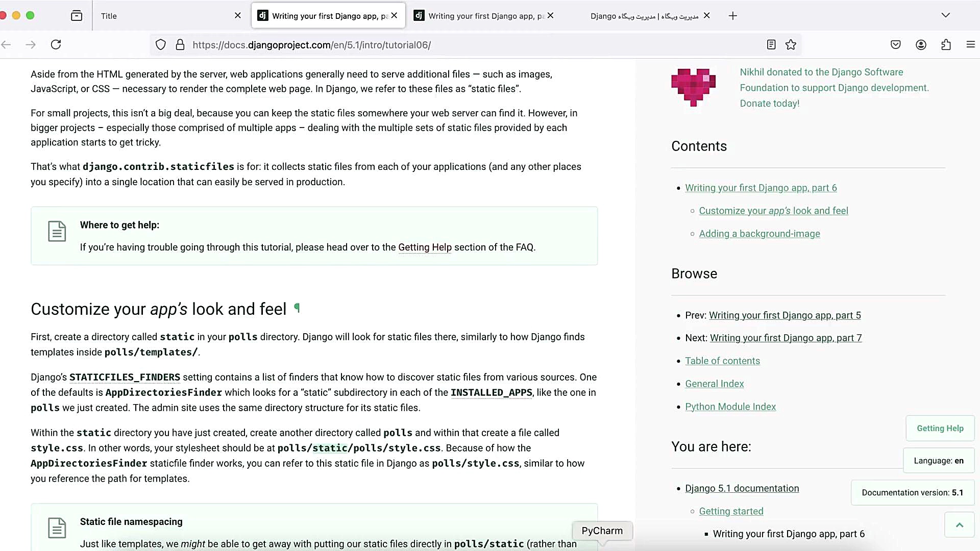
Task: Open the 'static' link in polls/static/polls/style.css
Action: click(x=330, y=448)
